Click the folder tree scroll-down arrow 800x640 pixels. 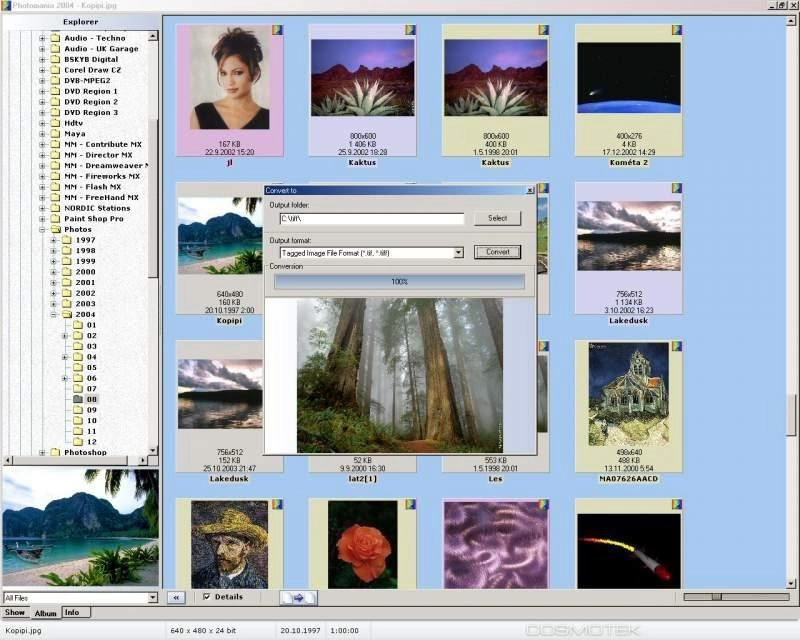pos(153,451)
